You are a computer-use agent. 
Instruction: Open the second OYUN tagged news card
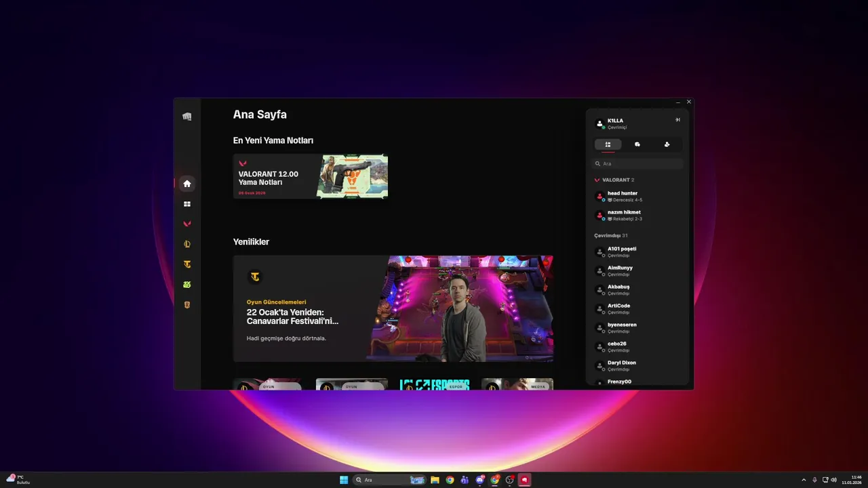coord(352,384)
